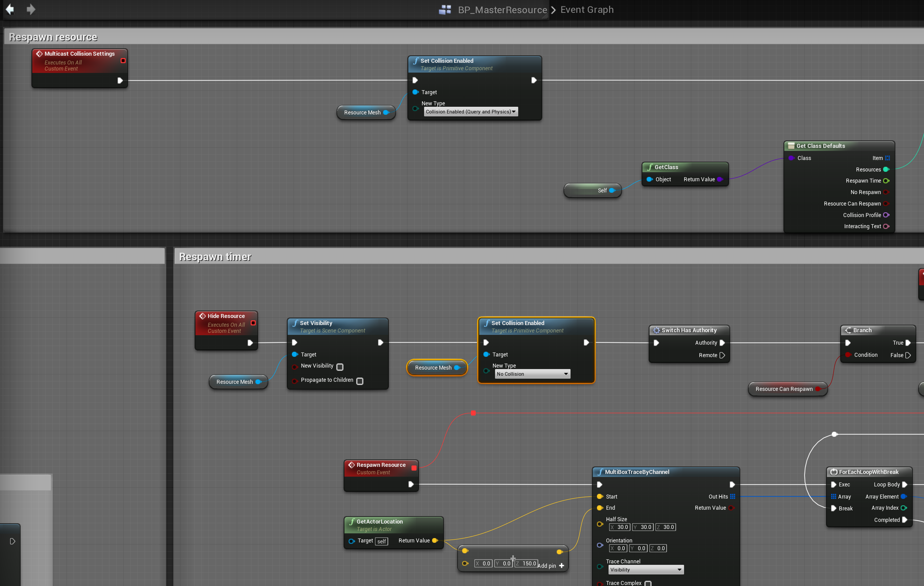Click Add pin on the vector add node
924x586 pixels.
(x=551, y=566)
